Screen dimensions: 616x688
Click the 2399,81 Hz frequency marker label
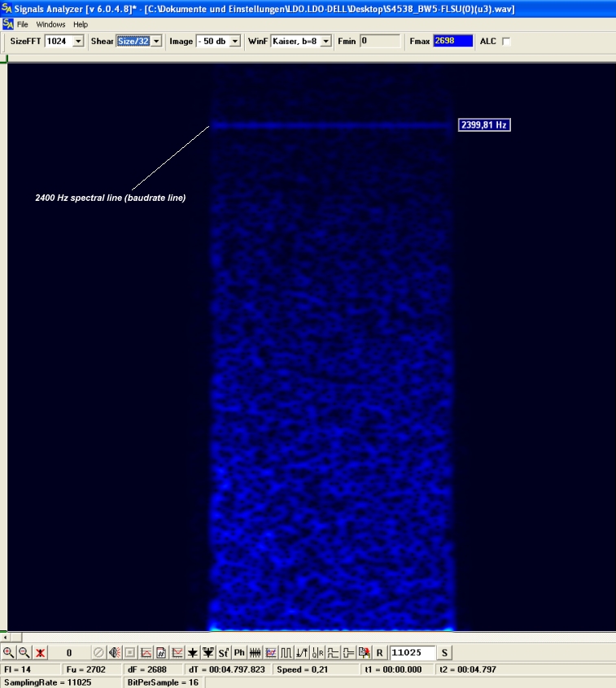[x=484, y=125]
